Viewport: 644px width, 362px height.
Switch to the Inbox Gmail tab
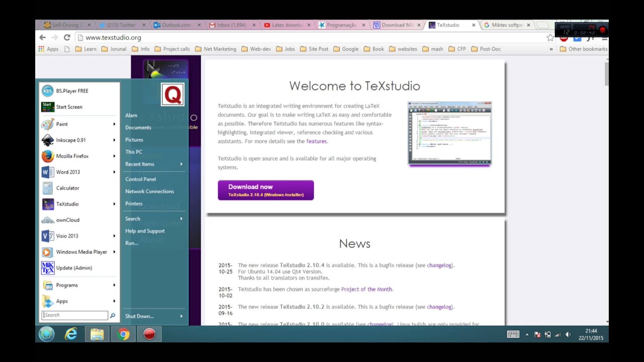231,25
